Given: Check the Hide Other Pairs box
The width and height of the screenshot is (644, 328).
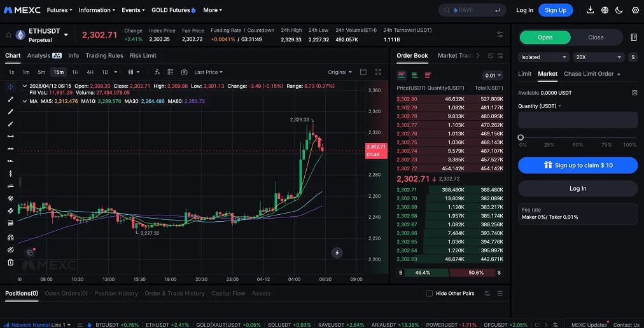Looking at the screenshot, I should tap(429, 293).
